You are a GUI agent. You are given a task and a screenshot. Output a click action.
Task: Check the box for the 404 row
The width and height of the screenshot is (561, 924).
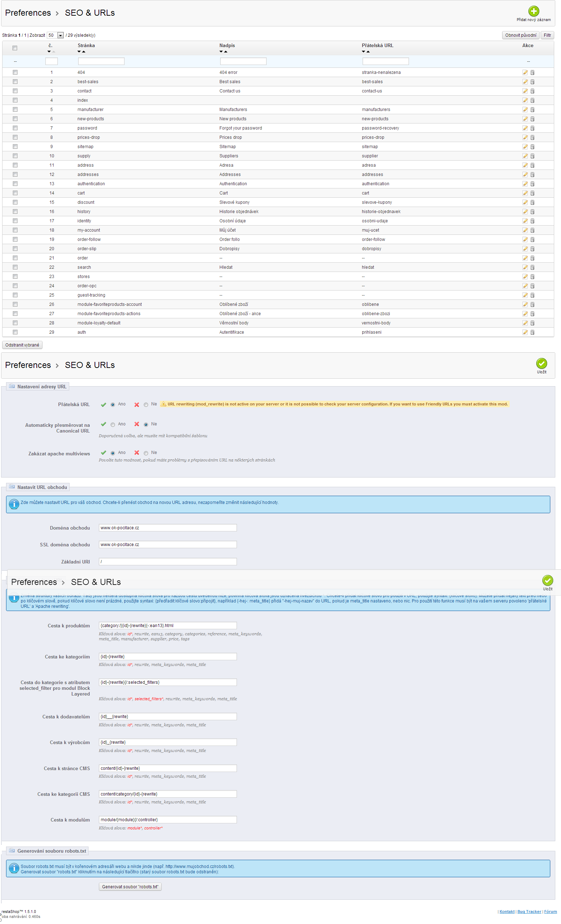coord(15,72)
